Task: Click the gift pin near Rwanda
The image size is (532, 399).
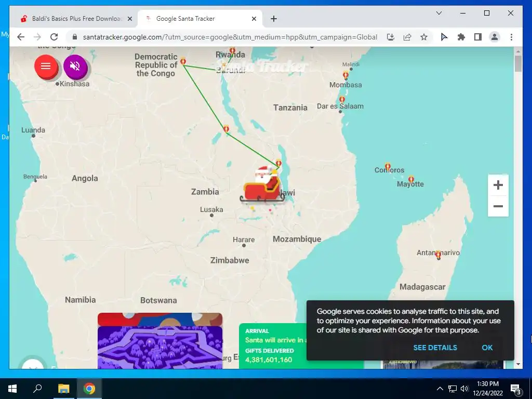Action: [232, 50]
